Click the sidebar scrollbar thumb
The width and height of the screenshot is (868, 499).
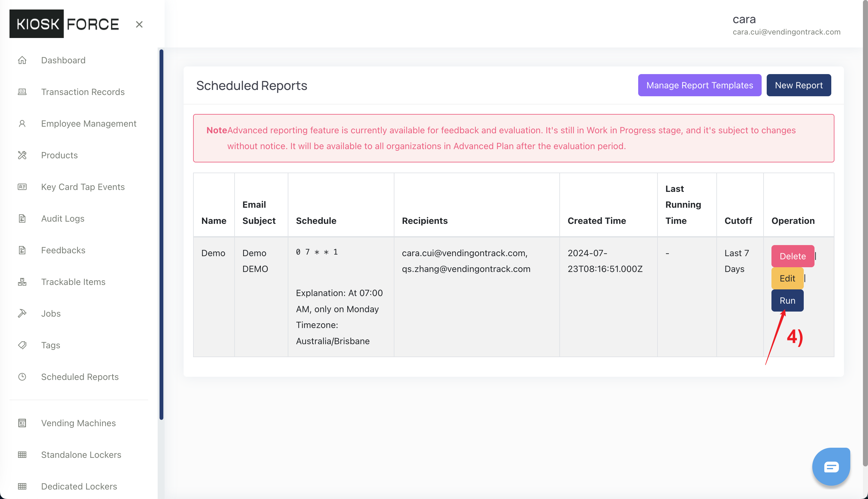coord(161,234)
